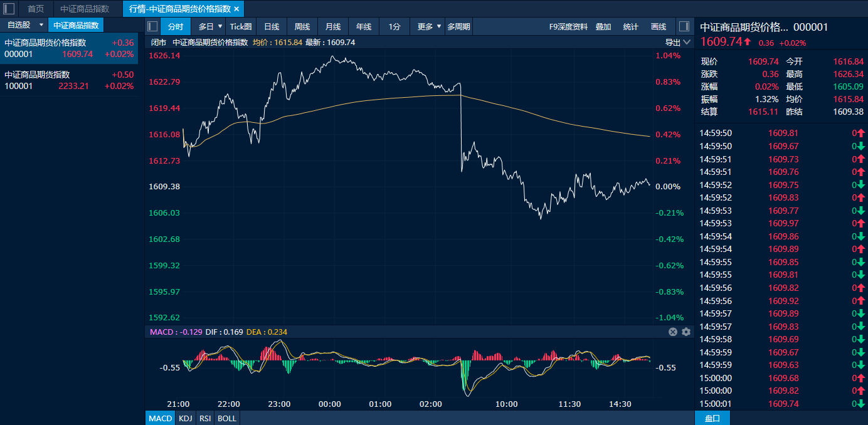
Task: Click the 15:00:01 tick row
Action: coord(782,404)
